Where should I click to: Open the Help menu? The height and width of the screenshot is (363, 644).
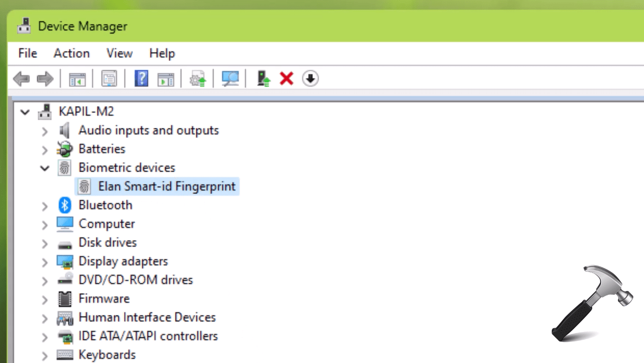point(162,53)
